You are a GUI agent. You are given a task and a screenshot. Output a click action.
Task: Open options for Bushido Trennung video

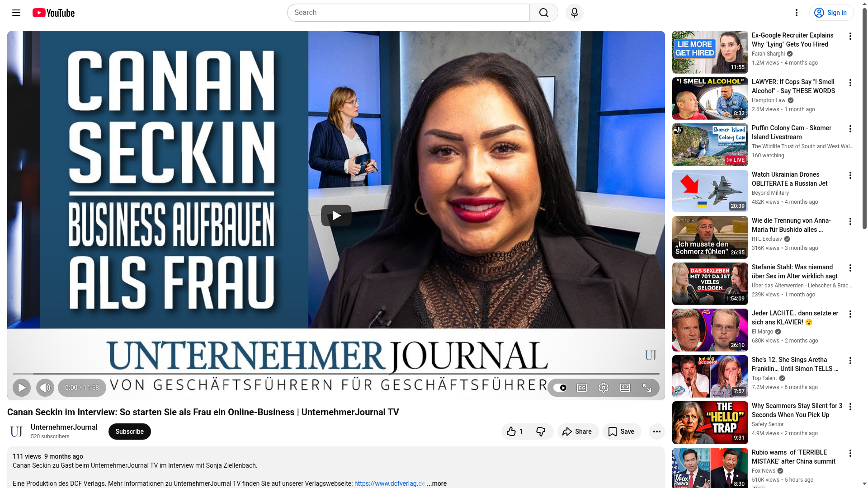(850, 221)
